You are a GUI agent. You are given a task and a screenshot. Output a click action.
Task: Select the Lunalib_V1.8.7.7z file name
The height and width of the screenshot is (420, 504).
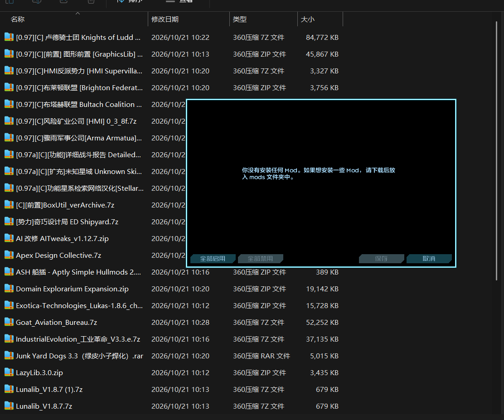pos(44,406)
